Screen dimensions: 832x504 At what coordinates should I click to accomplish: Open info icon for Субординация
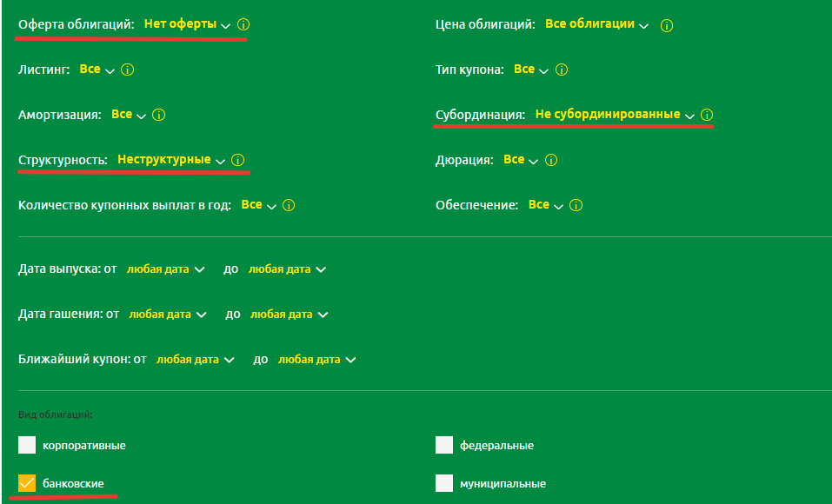click(x=707, y=116)
